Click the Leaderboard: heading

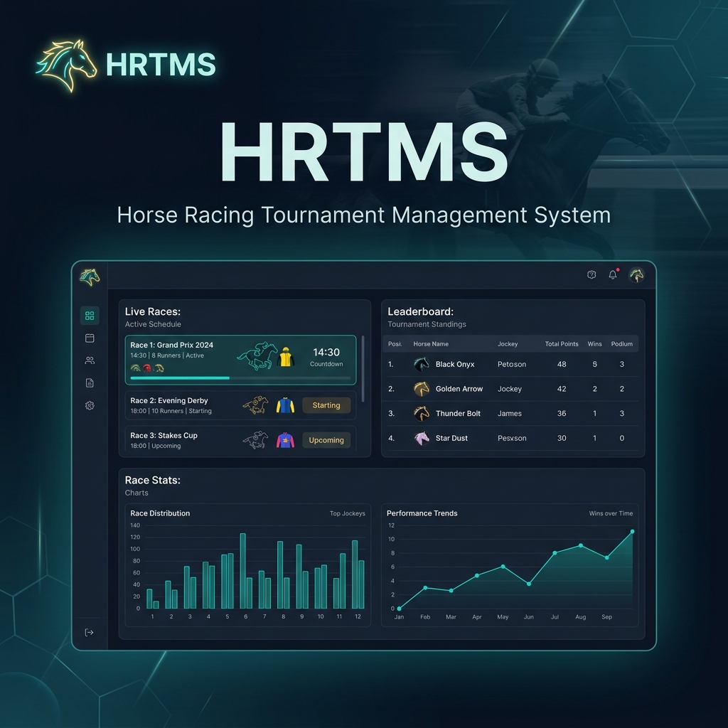421,311
